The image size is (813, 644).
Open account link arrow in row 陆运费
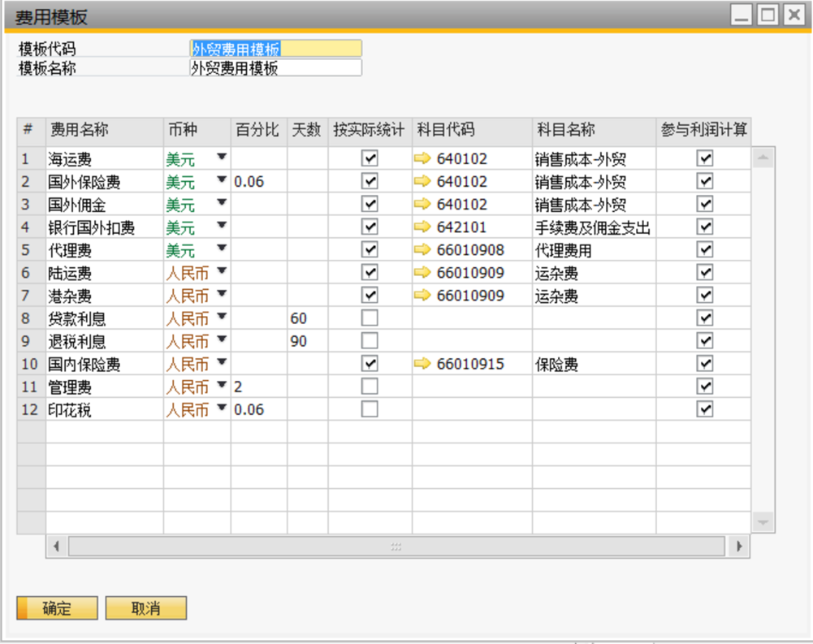pos(422,272)
